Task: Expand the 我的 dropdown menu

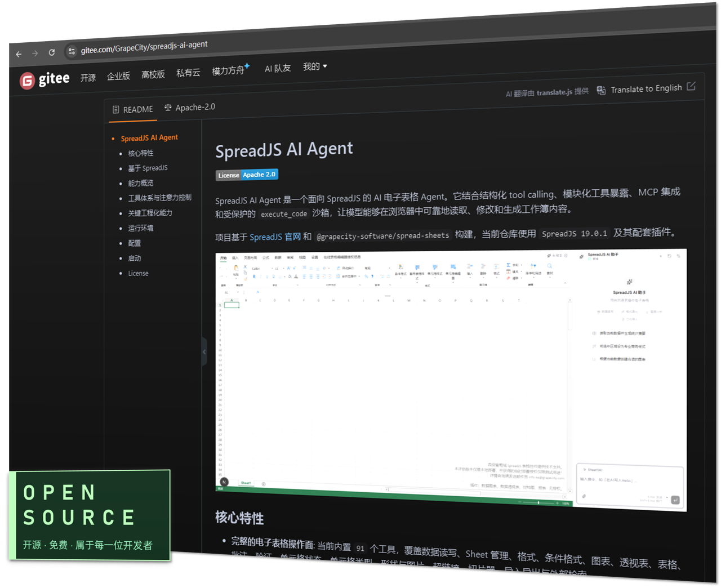Action: coord(315,66)
